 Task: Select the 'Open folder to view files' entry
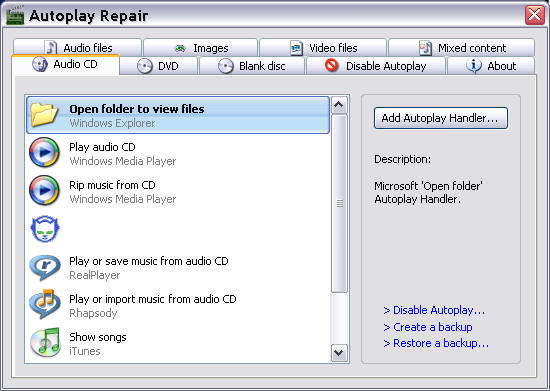(x=178, y=115)
